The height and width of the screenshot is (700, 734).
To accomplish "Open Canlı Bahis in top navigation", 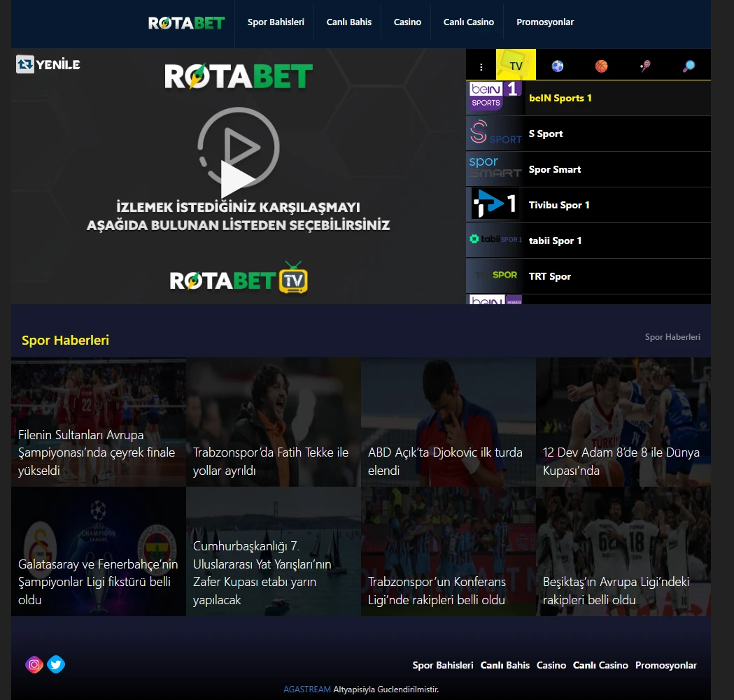I will pyautogui.click(x=348, y=22).
